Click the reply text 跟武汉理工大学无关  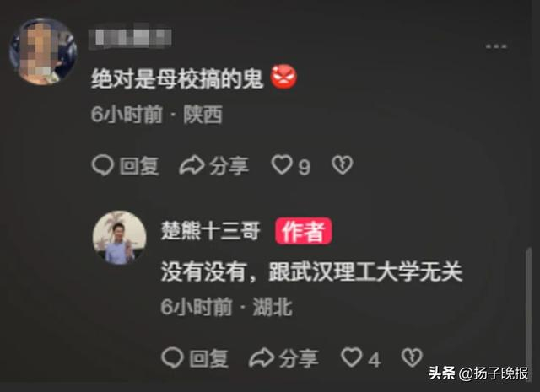point(365,271)
